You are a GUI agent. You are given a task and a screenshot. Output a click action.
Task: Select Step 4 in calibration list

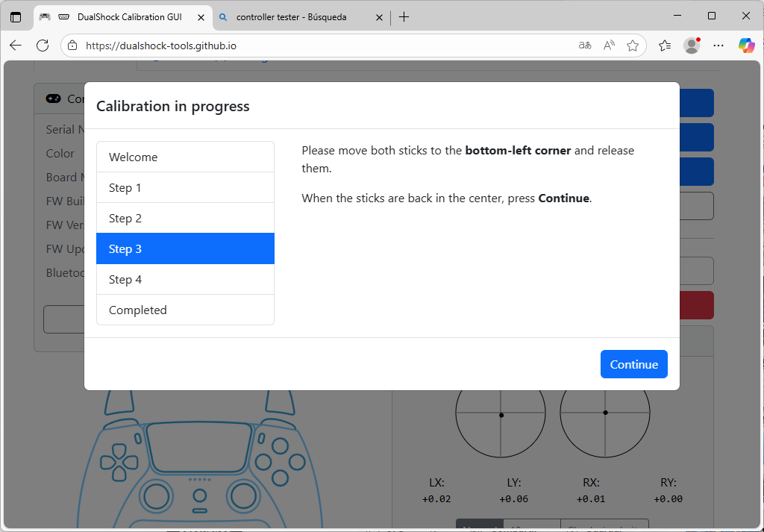185,280
